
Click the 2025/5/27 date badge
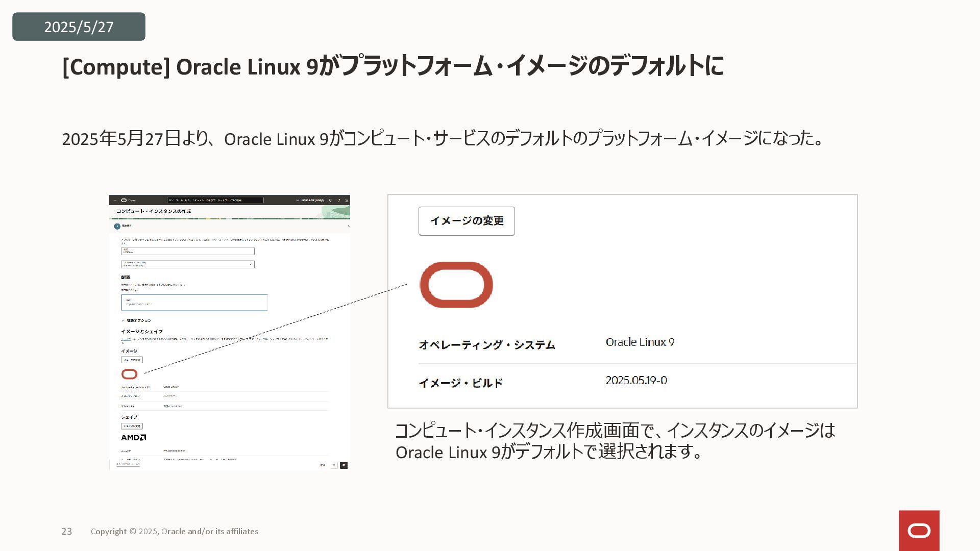click(x=79, y=27)
